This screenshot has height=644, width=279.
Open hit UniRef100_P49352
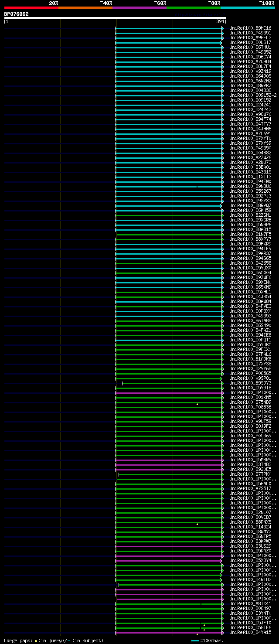pos(250,52)
